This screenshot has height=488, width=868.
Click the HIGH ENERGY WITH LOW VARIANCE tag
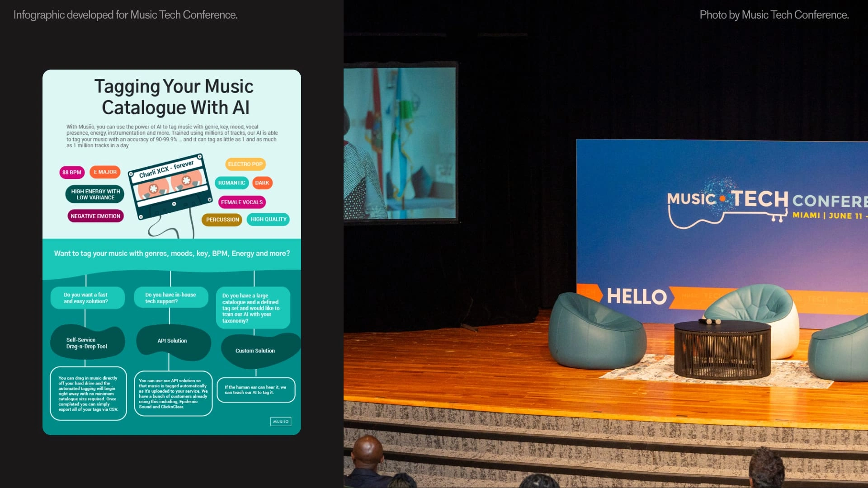click(x=95, y=194)
